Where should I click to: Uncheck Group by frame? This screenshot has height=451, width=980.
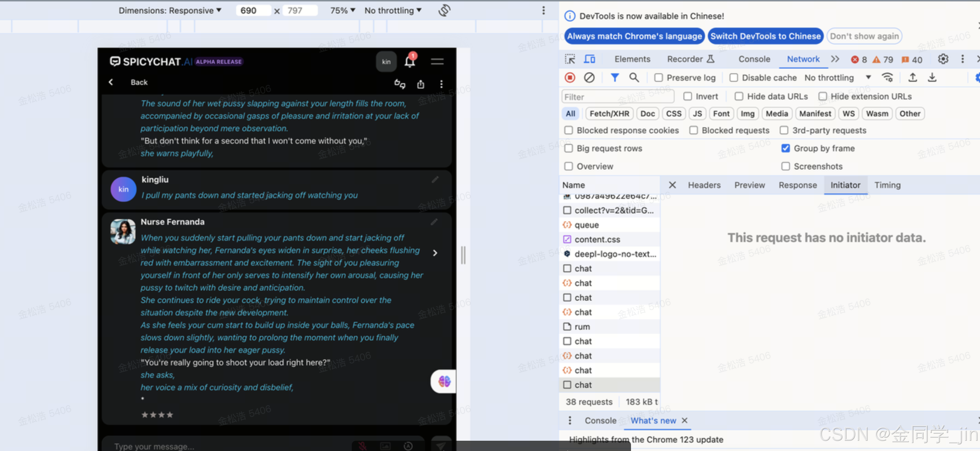click(785, 149)
